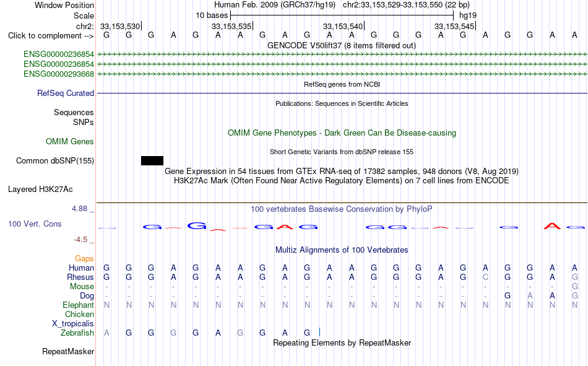588x366 pixels.
Task: Click the tallest blue G in PhyloP track
Action: pos(196,225)
